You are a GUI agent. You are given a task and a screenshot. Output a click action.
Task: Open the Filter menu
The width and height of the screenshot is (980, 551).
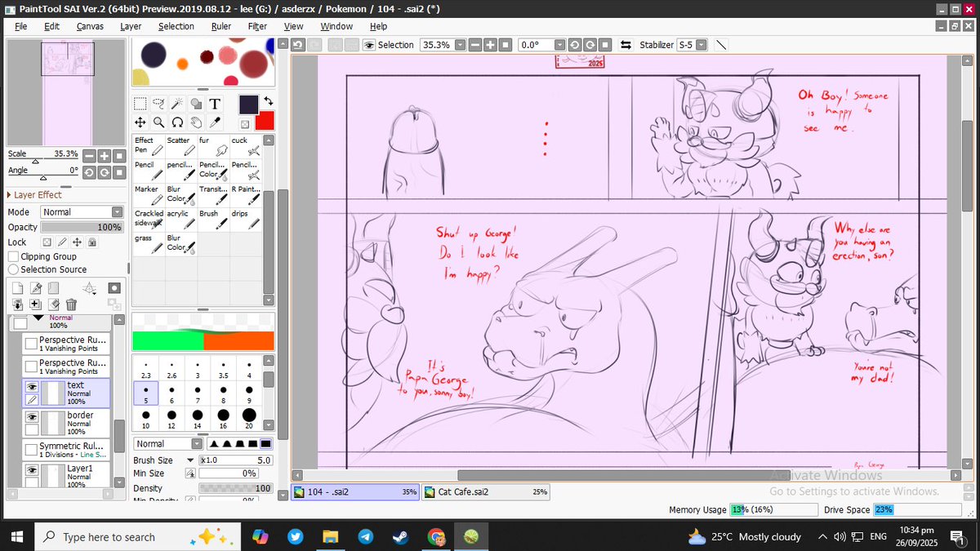pos(257,26)
